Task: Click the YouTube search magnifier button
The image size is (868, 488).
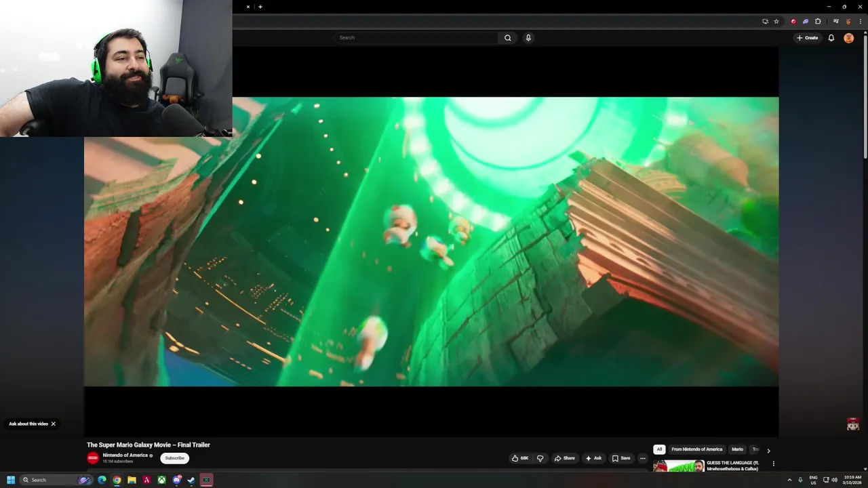Action: (x=507, y=38)
